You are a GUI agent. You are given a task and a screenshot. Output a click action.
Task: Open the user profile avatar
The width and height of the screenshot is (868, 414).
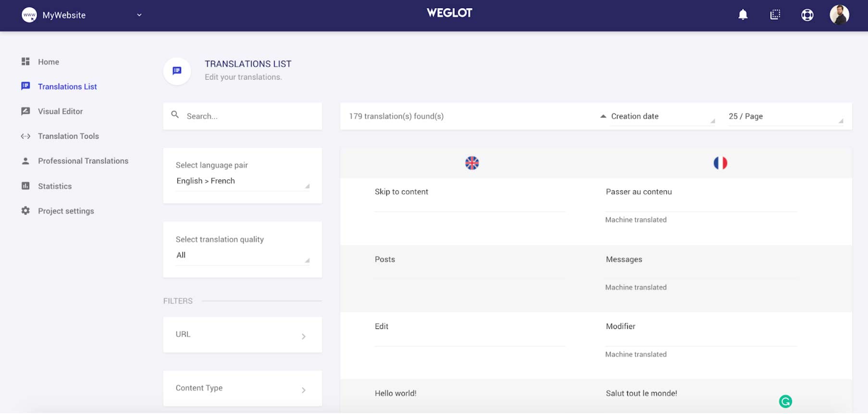[x=839, y=14]
